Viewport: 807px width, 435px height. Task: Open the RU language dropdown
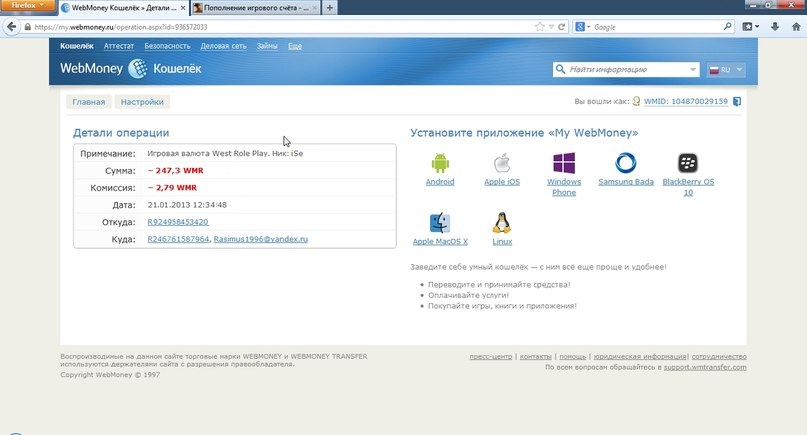(726, 69)
